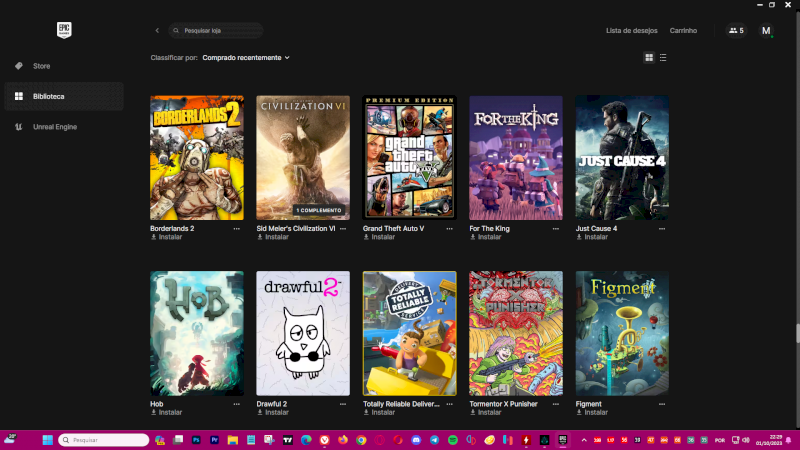Click the Pesquisar loja search field
The width and height of the screenshot is (800, 450).
click(x=216, y=31)
